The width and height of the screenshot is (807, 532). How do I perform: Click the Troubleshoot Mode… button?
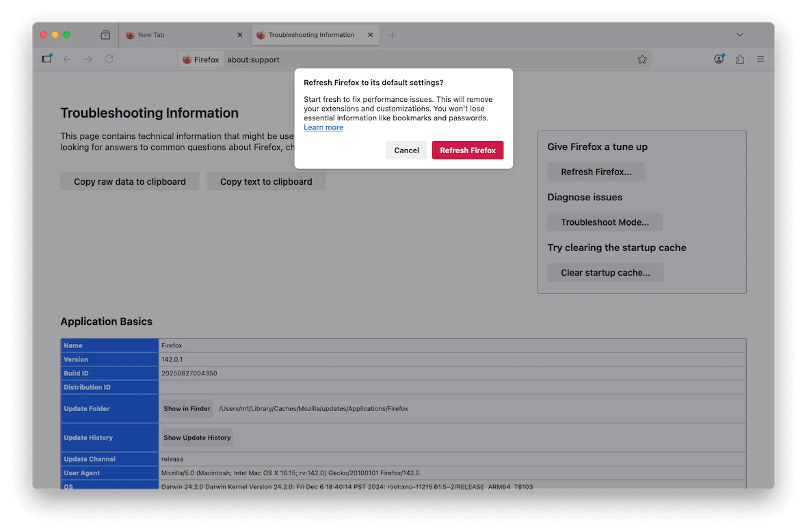[x=605, y=222]
